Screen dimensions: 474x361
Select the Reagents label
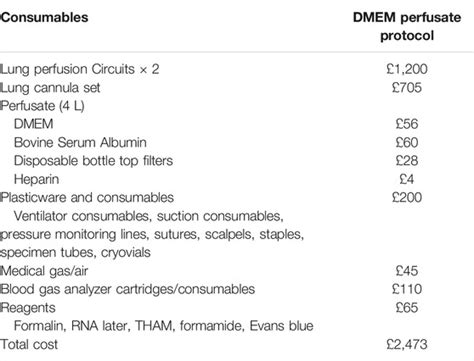point(28,308)
